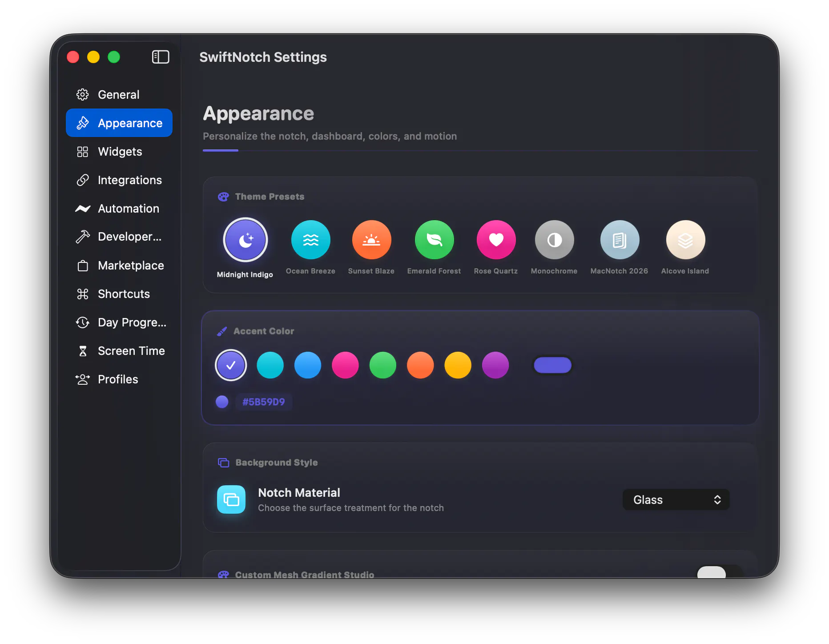Click the General gear icon
This screenshot has width=829, height=644.
[x=83, y=95]
